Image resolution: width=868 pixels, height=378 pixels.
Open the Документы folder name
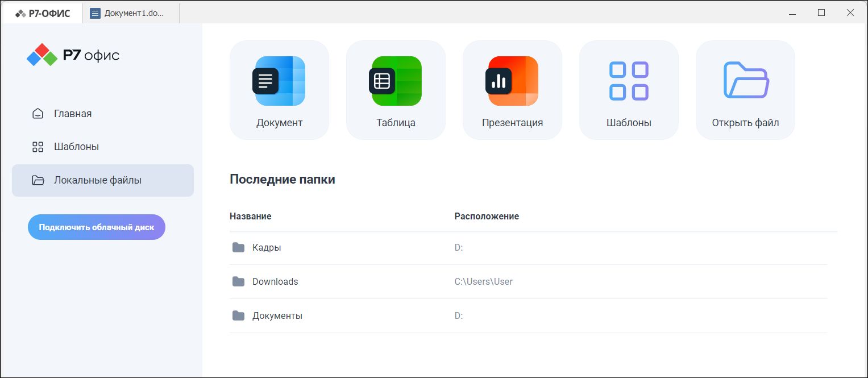pos(277,315)
